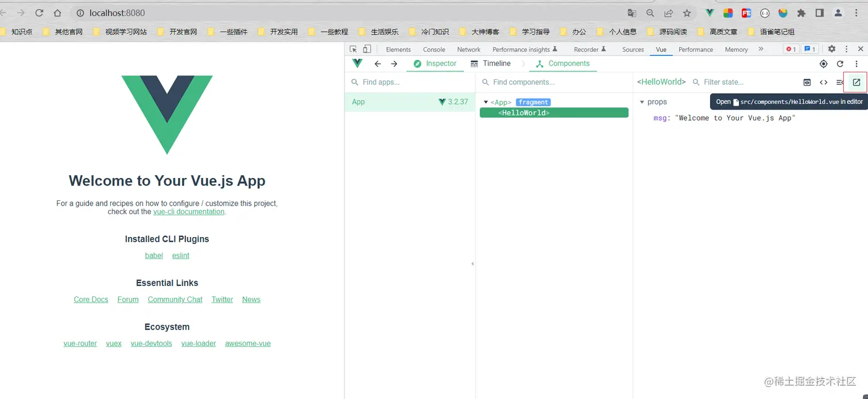Open the vue-router link
The height and width of the screenshot is (399, 868).
pos(80,343)
